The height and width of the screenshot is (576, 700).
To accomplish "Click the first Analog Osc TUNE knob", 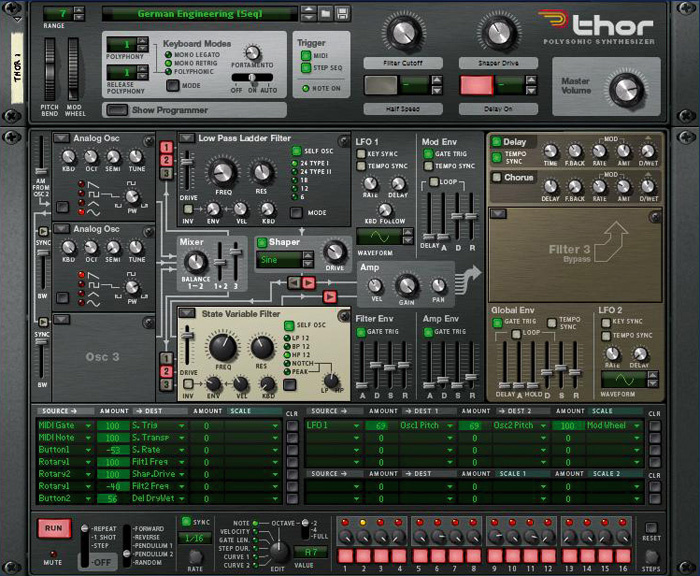I will point(136,156).
